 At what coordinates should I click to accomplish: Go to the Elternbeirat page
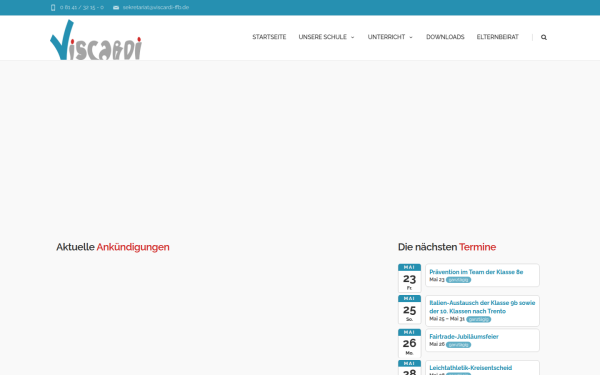tap(497, 37)
